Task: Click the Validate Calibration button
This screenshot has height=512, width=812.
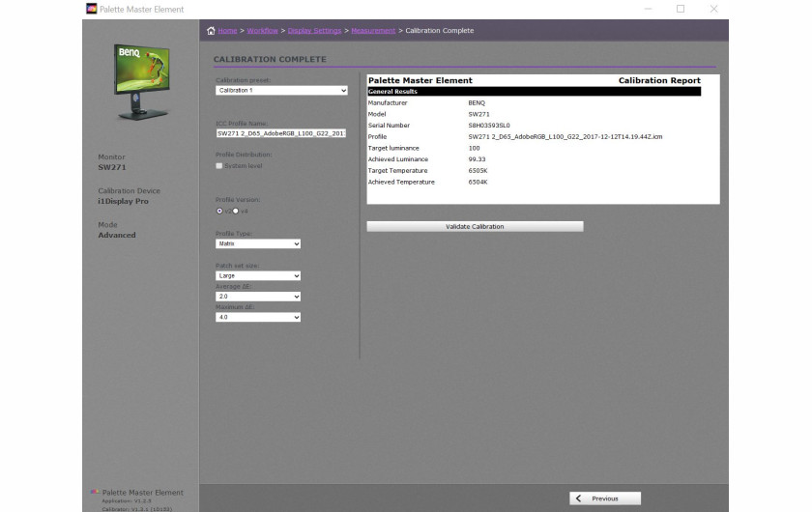Action: click(x=475, y=226)
